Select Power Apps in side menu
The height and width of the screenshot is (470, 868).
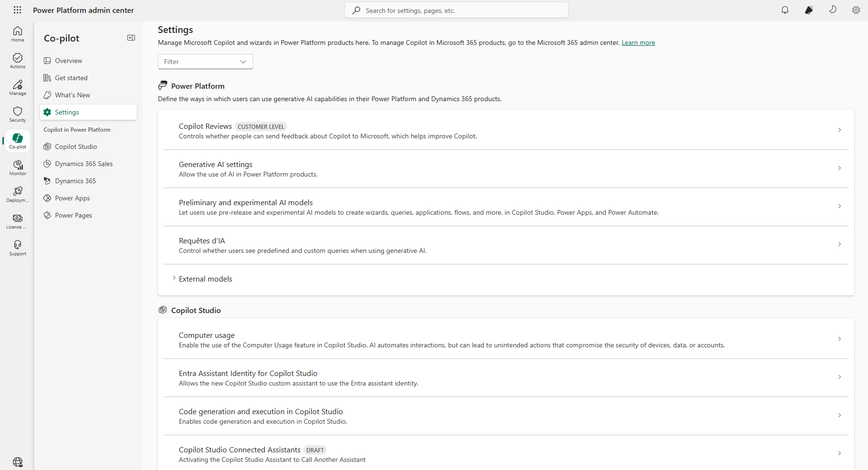pos(72,198)
